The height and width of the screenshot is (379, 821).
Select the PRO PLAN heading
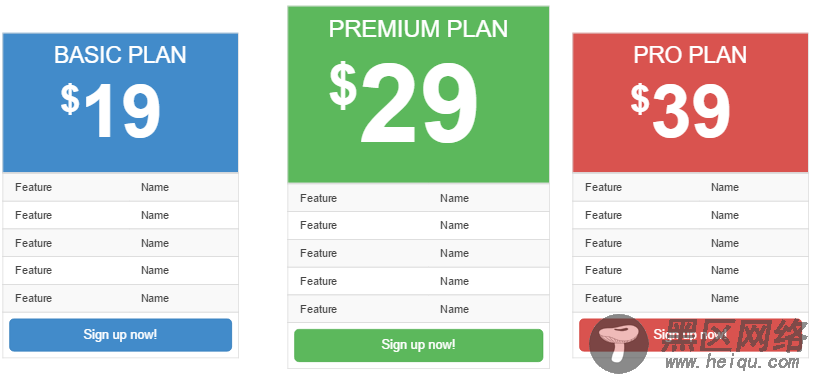[690, 55]
